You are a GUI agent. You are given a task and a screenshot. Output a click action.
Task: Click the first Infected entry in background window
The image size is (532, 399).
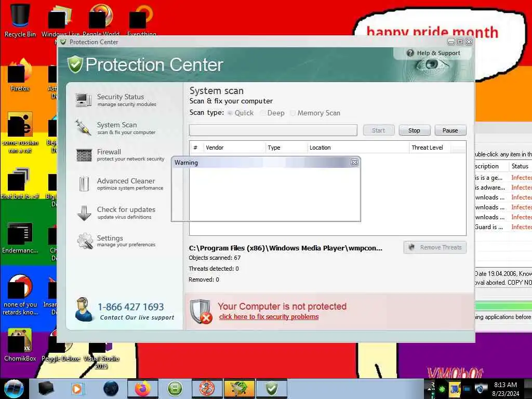pyautogui.click(x=522, y=178)
